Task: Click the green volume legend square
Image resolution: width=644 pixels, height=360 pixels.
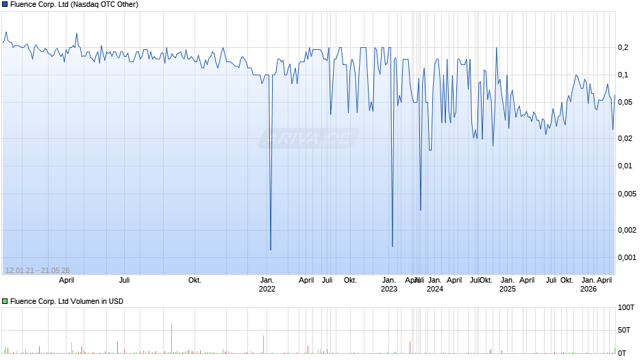Action: (x=5, y=301)
